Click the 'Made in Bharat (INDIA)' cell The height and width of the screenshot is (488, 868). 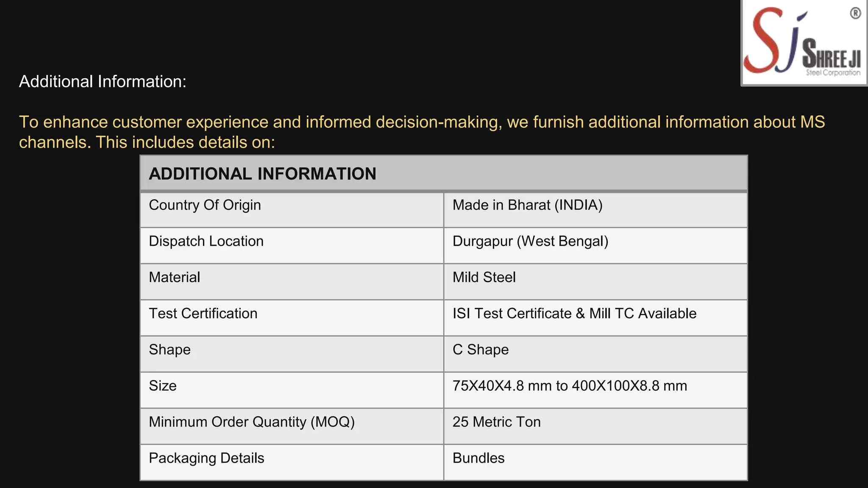[527, 205]
